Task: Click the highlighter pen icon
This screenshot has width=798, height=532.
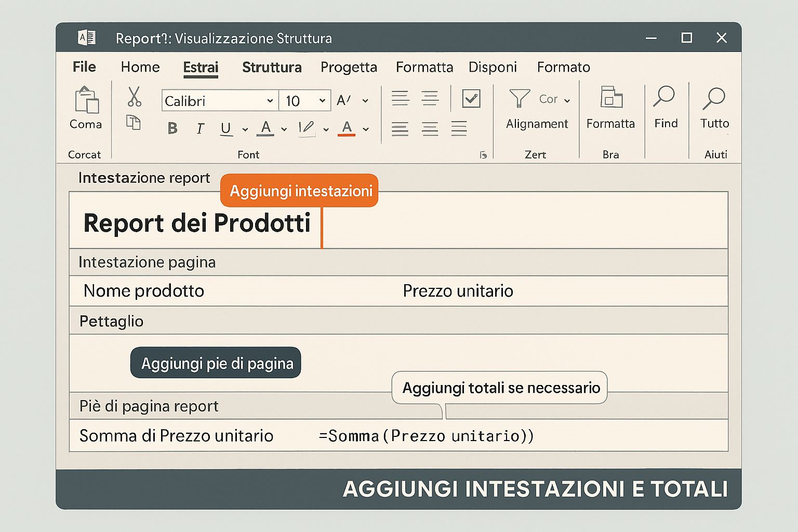Action: pyautogui.click(x=307, y=128)
